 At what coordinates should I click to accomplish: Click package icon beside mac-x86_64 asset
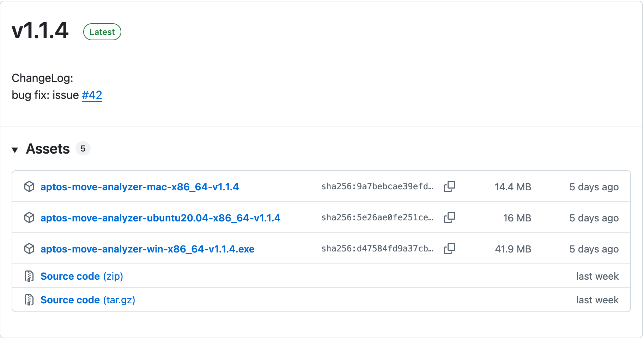[x=29, y=186]
